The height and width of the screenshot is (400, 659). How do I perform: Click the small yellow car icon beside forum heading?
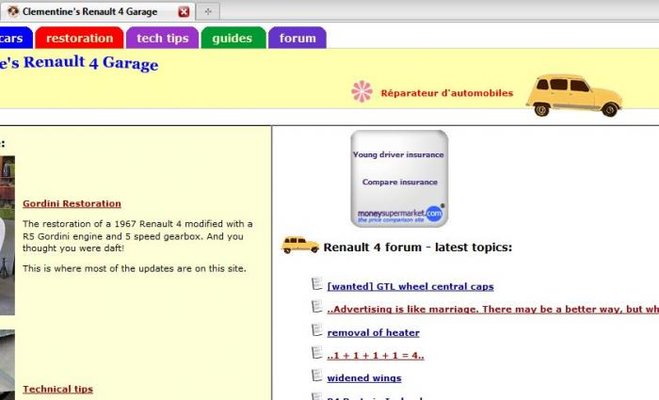pyautogui.click(x=300, y=245)
